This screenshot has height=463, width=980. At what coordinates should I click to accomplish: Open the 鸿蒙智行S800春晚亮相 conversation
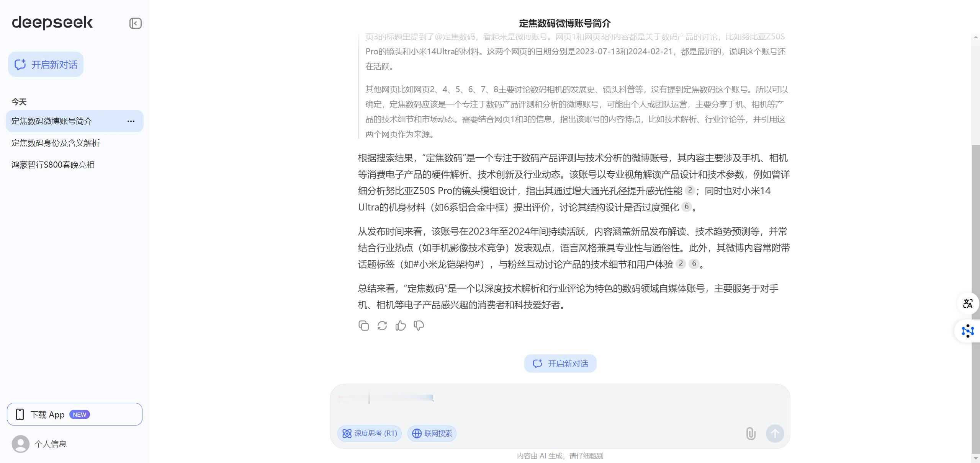coord(75,165)
